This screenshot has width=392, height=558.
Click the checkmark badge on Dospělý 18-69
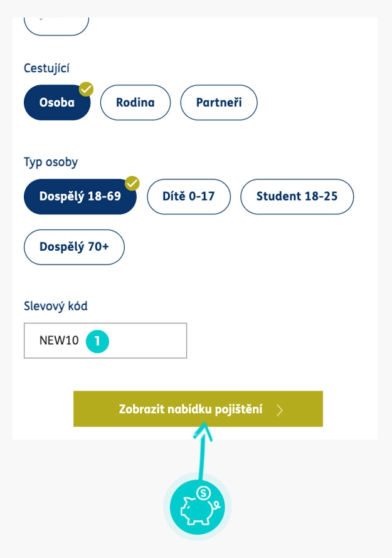(132, 183)
